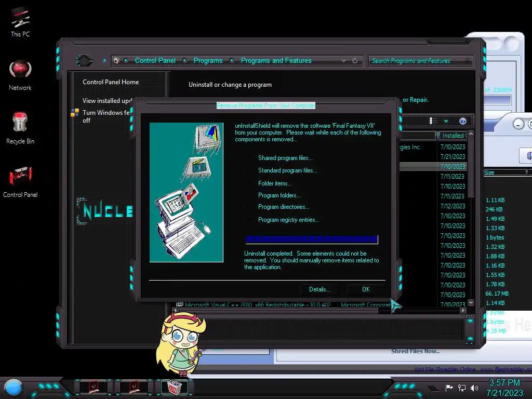Viewport: 532px width, 399px height.
Task: Open the Recycle Bin desktop icon
Action: tap(20, 128)
